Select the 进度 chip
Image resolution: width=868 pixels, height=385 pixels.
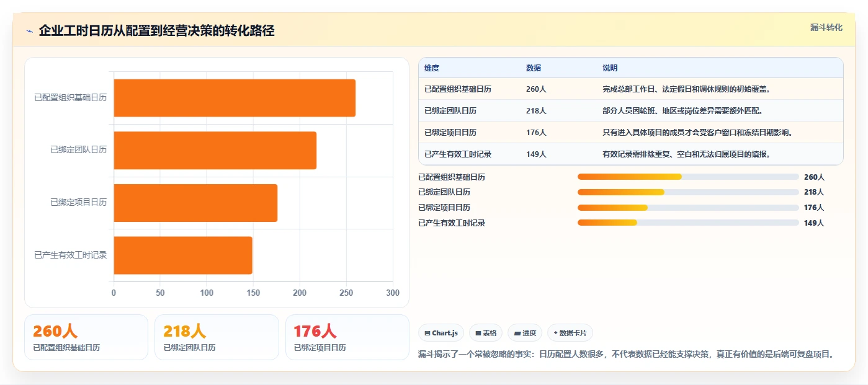pos(525,333)
